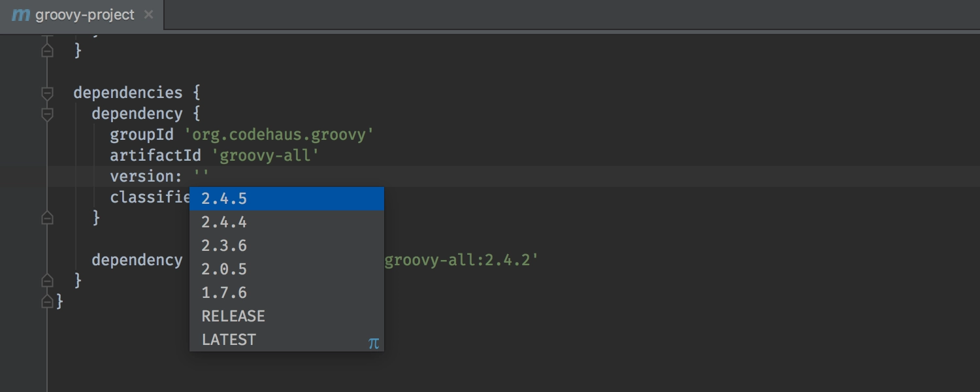Click fold end marker of first dependency block
This screenshot has height=392, width=980.
point(47,218)
